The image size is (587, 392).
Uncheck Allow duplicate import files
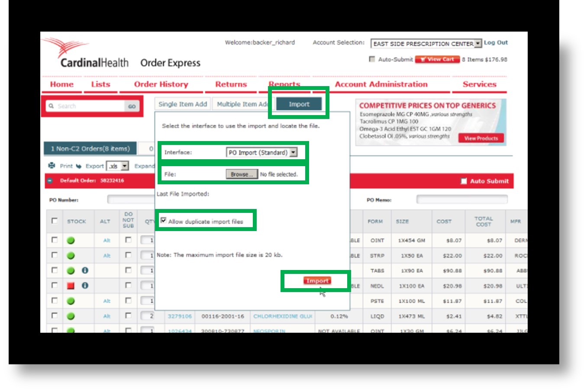(x=163, y=220)
